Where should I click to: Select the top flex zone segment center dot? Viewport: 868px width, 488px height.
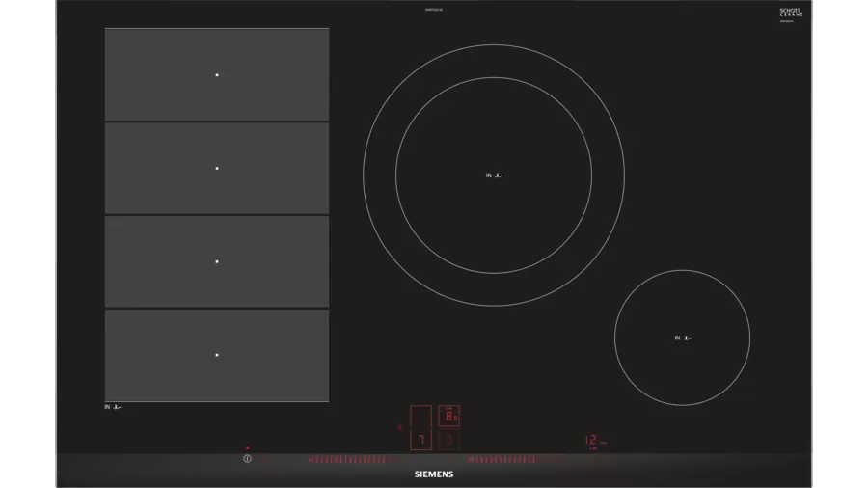tap(217, 74)
